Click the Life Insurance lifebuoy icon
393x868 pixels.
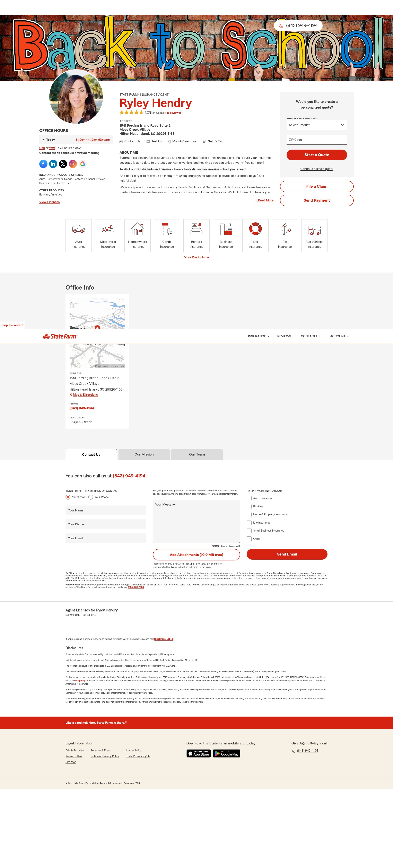[255, 229]
